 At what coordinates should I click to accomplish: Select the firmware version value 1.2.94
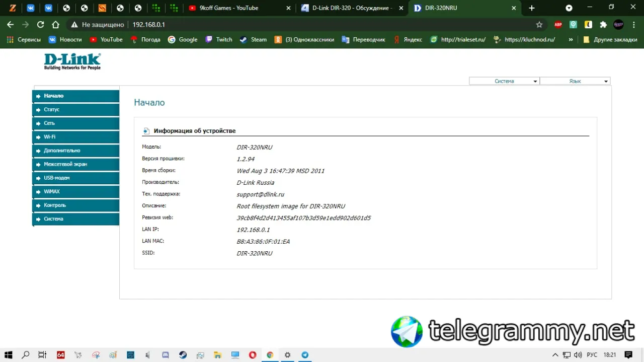246,159
